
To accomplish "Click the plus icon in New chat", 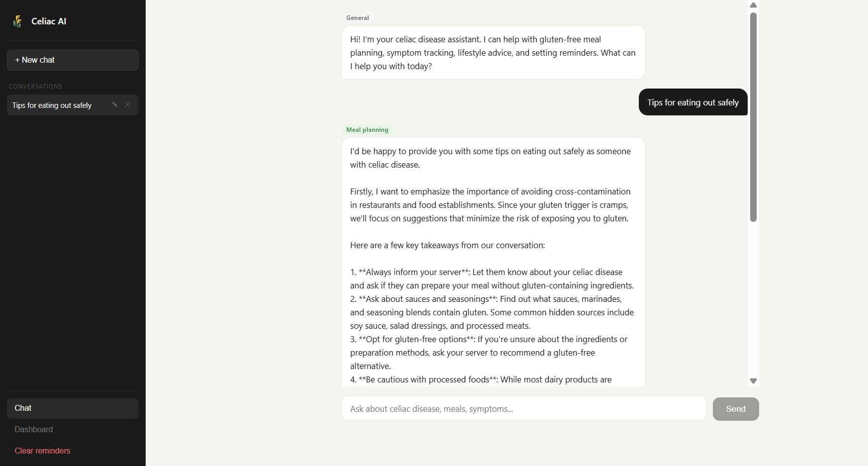I will 18,60.
